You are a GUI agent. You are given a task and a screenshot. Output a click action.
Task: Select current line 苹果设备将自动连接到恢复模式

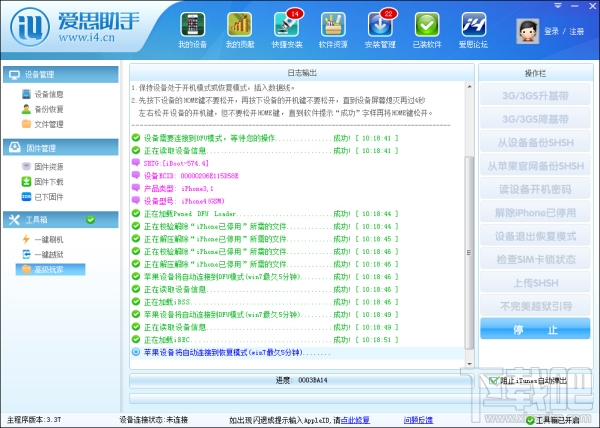297,353
